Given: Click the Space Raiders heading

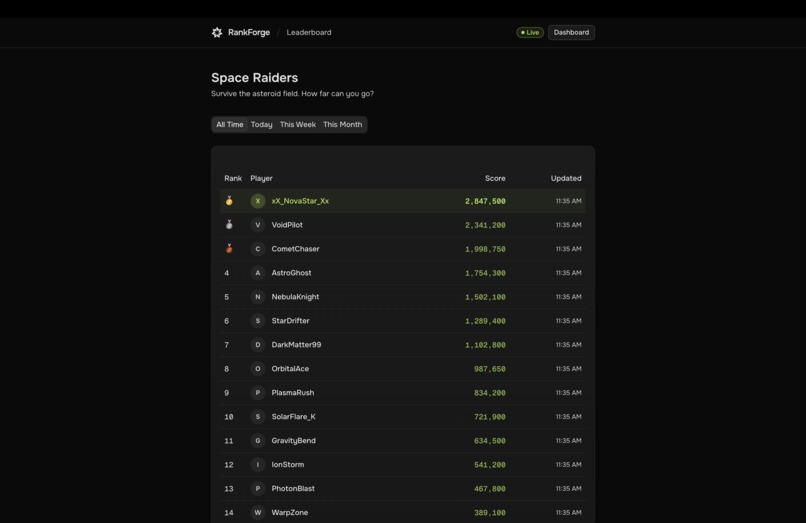Looking at the screenshot, I should [254, 78].
